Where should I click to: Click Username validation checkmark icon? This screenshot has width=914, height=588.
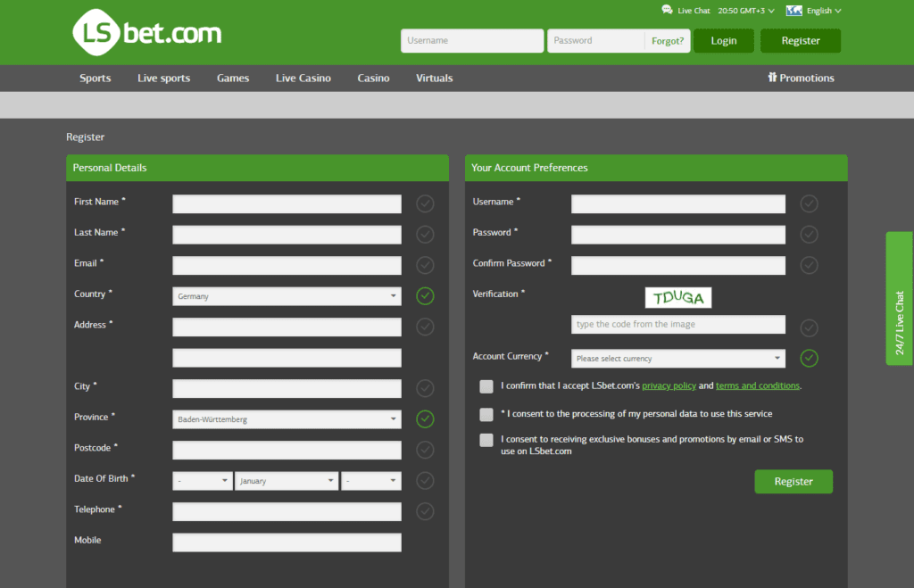click(809, 203)
